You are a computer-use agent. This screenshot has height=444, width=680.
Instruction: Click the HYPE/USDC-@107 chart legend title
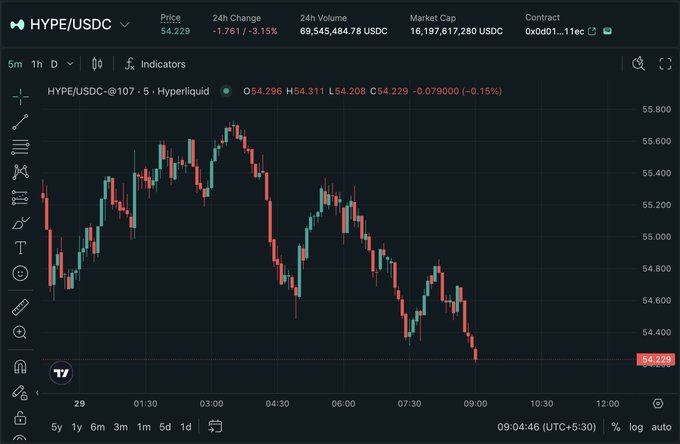click(x=128, y=91)
